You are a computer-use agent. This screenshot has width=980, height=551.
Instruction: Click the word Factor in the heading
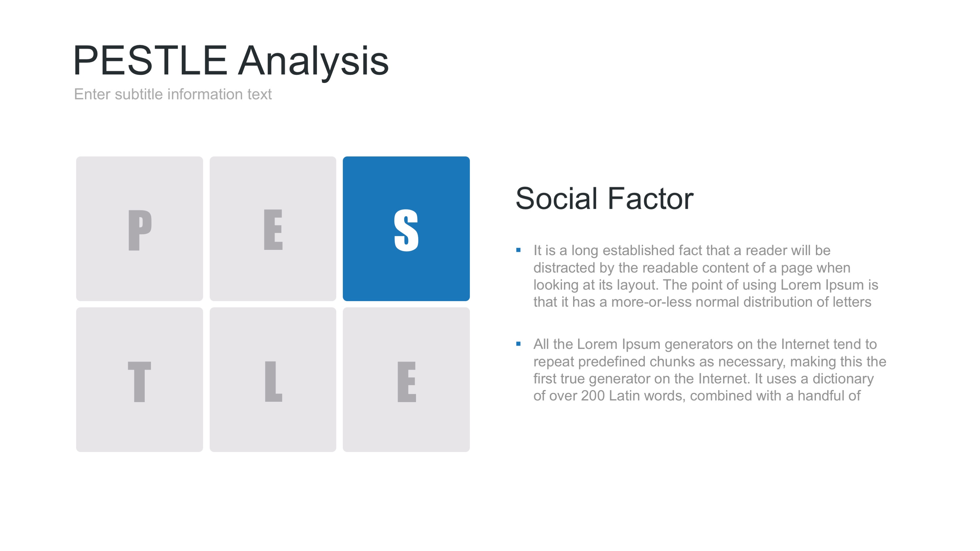[x=650, y=199]
